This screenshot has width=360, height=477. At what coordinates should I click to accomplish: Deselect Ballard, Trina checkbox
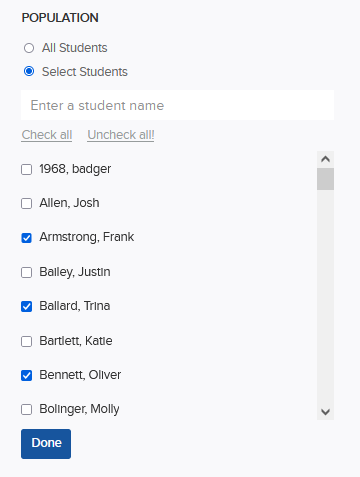point(26,306)
